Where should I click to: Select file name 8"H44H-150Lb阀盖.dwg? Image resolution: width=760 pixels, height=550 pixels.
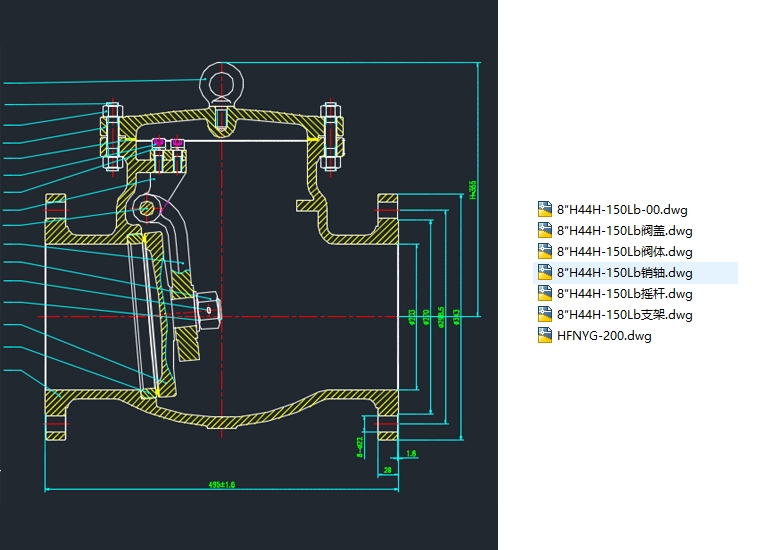624,231
